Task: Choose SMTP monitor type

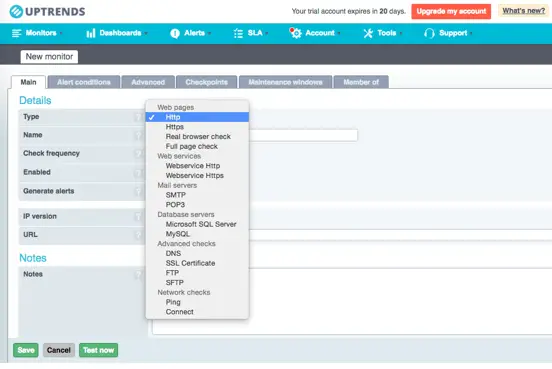Action: [x=197, y=195]
